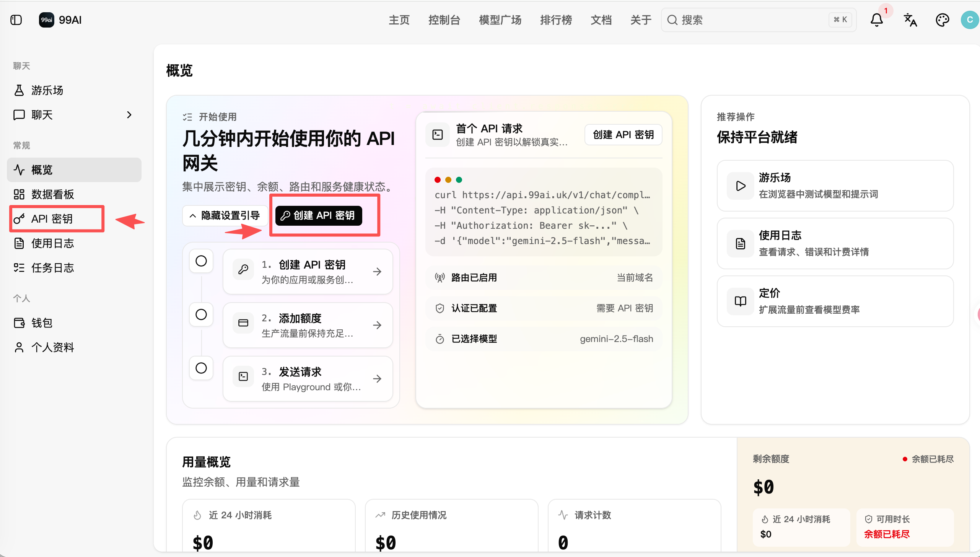The height and width of the screenshot is (557, 980).
Task: Click document icon on 使用日志 card
Action: (741, 244)
